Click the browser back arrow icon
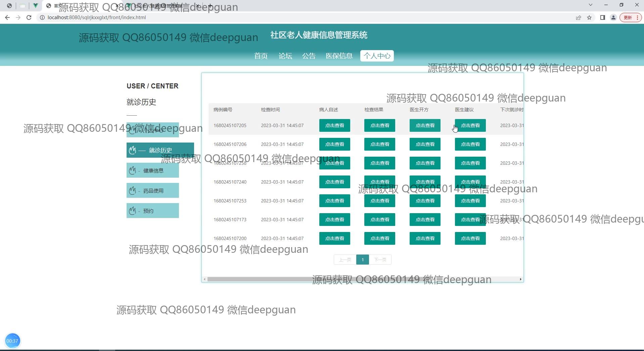 click(7, 17)
